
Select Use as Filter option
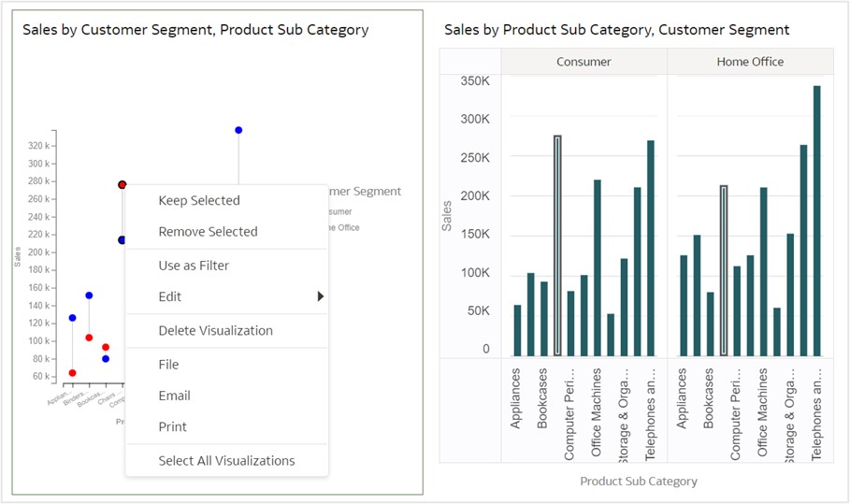(194, 266)
